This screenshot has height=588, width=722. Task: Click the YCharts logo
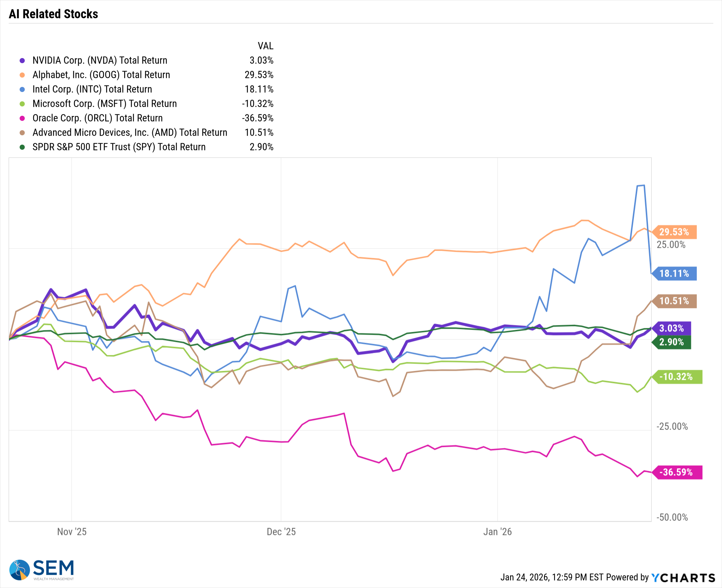pyautogui.click(x=683, y=578)
